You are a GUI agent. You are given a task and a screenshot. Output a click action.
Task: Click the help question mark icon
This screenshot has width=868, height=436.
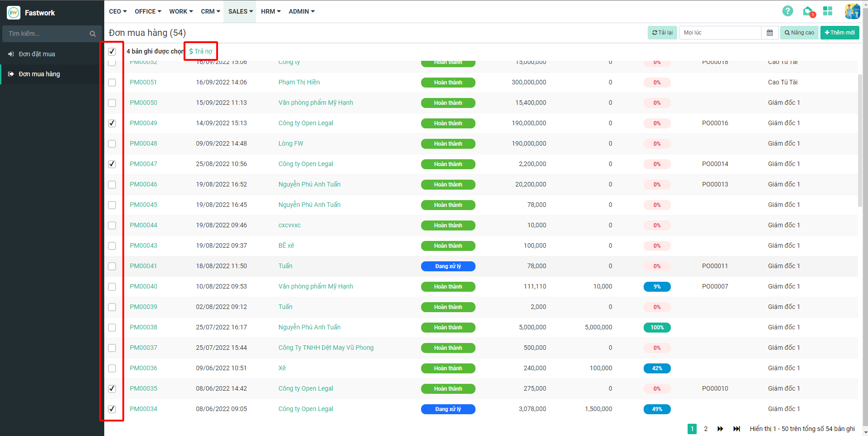click(x=788, y=11)
